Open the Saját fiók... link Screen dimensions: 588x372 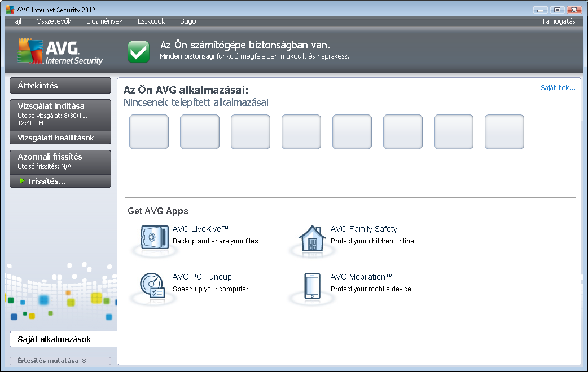tap(558, 88)
